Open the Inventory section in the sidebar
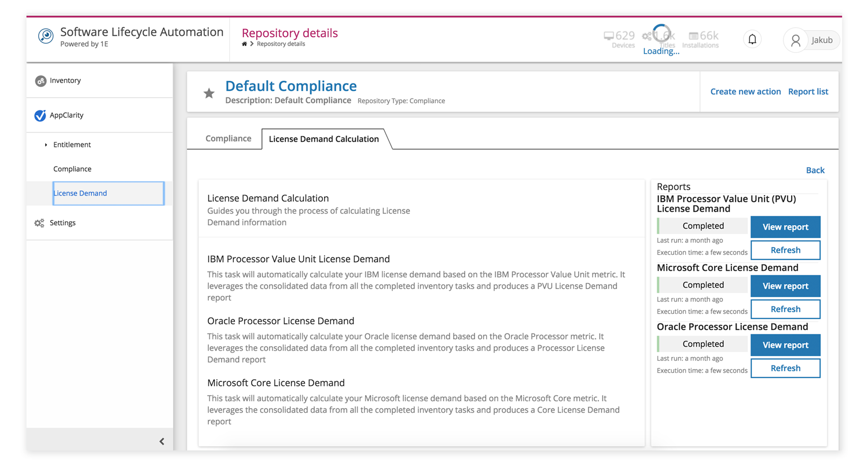The height and width of the screenshot is (463, 868). click(100, 80)
